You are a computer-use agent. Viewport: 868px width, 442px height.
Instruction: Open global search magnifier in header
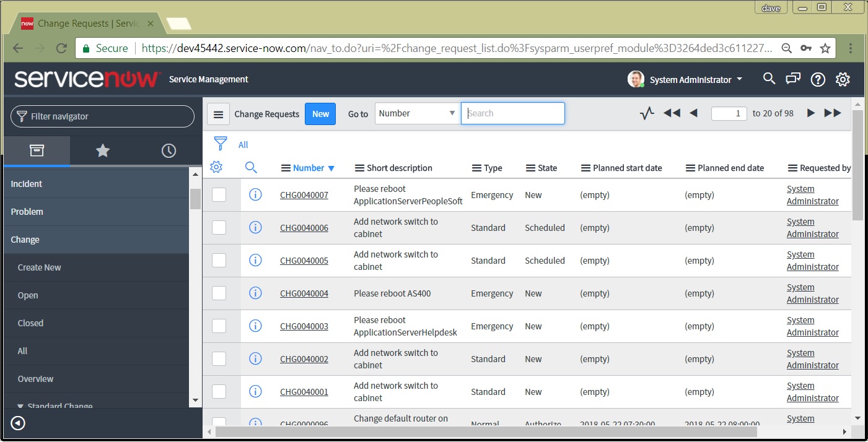pyautogui.click(x=769, y=79)
